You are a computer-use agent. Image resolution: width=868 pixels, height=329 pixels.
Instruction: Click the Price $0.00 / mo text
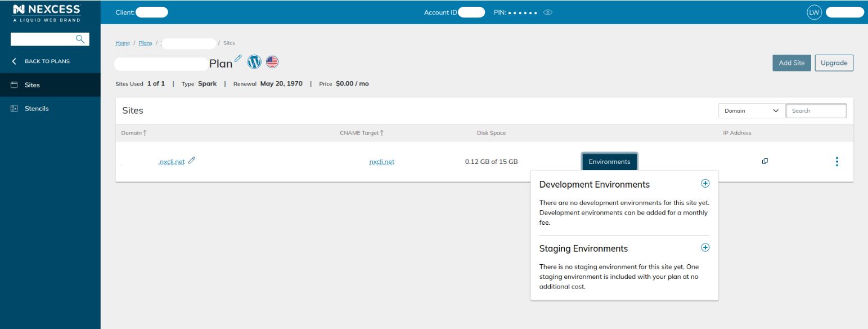(344, 84)
